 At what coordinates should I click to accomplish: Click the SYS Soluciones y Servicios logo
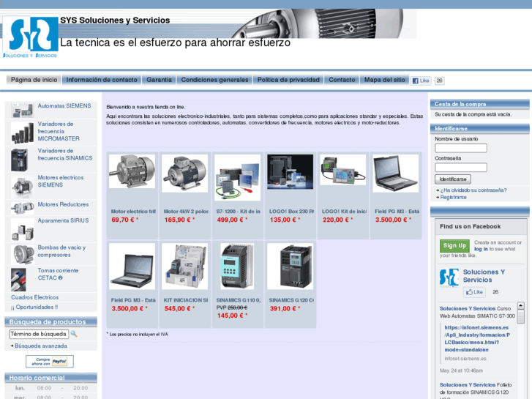coord(30,37)
